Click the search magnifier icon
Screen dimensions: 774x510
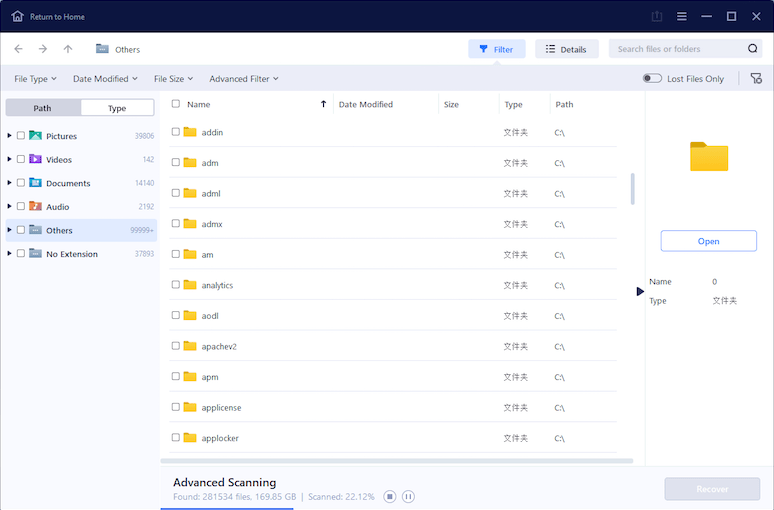point(753,49)
